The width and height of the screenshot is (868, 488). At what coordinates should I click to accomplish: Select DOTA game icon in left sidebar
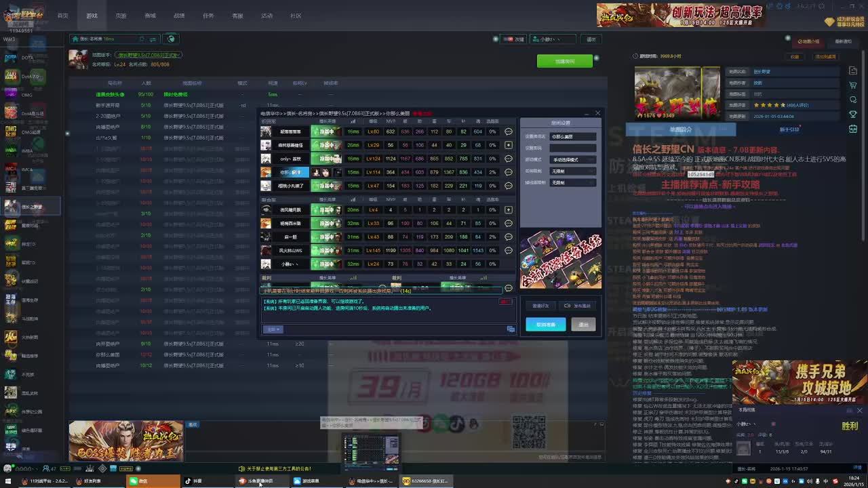coord(11,58)
